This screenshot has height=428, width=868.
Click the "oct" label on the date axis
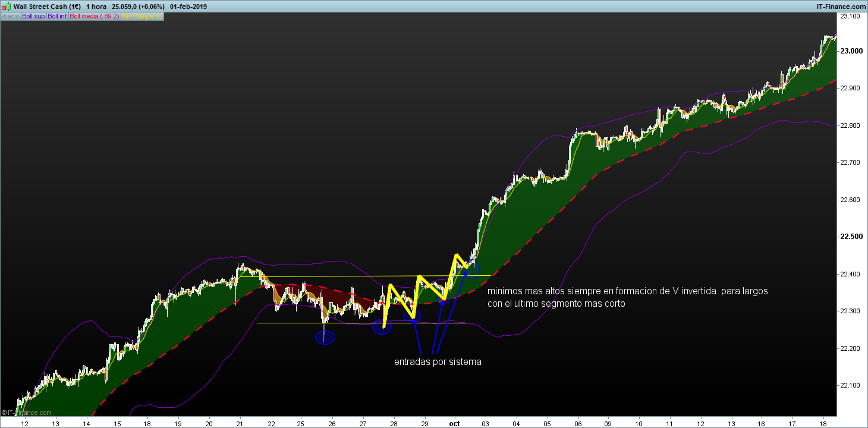pos(455,423)
